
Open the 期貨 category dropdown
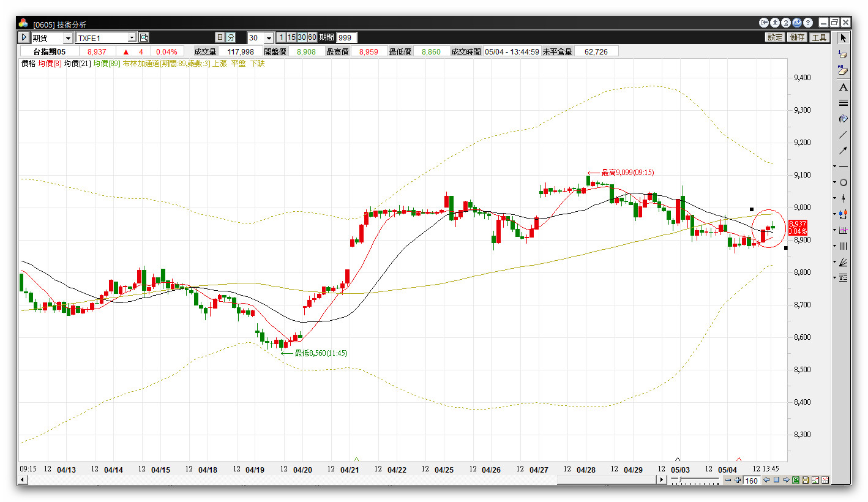(x=67, y=38)
